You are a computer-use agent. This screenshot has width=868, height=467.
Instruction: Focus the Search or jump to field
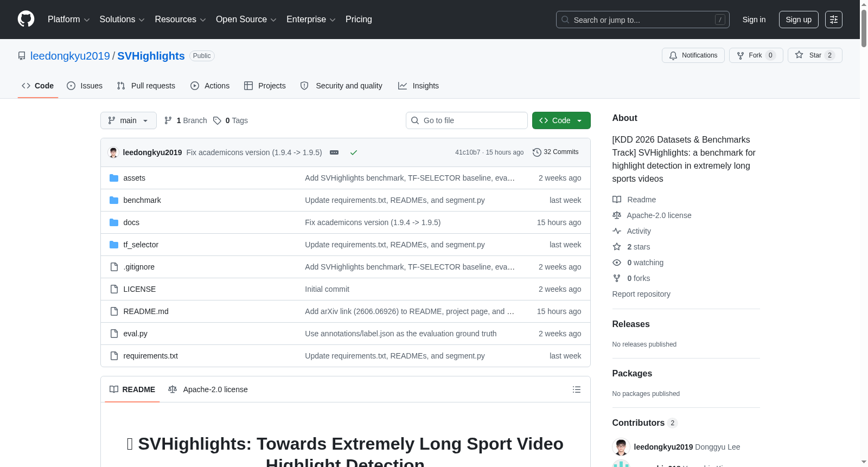[643, 20]
